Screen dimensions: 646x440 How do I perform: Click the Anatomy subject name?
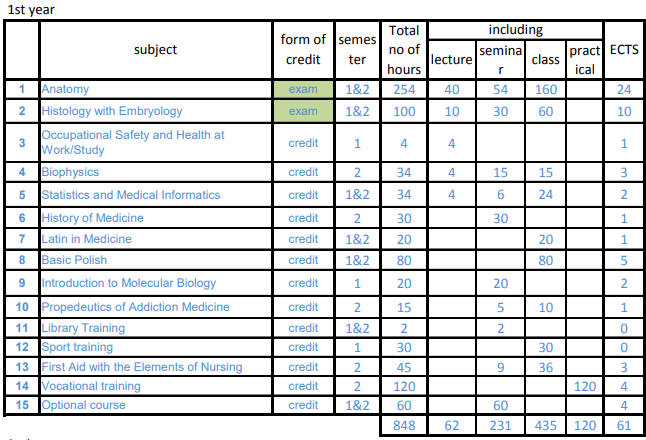point(65,89)
